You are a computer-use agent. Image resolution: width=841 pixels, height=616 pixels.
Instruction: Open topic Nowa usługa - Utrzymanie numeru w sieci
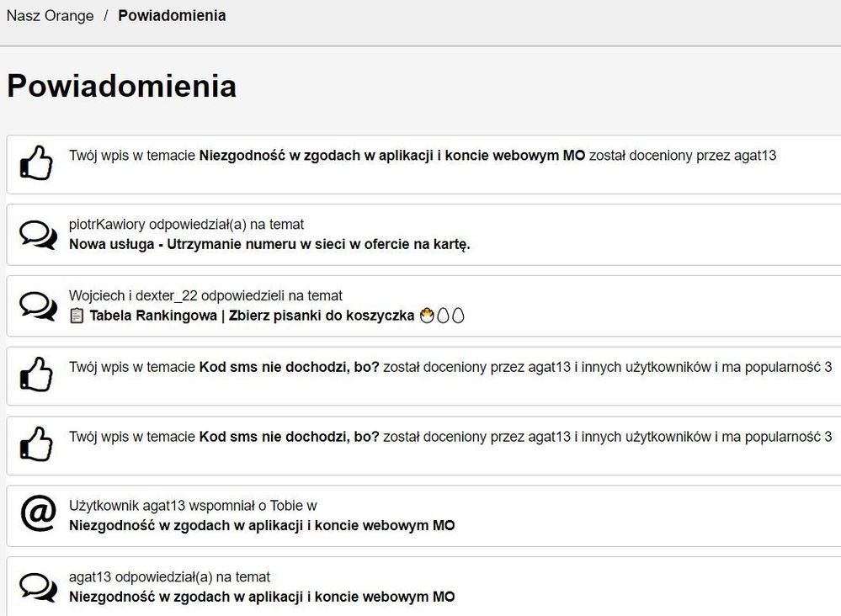pyautogui.click(x=269, y=245)
